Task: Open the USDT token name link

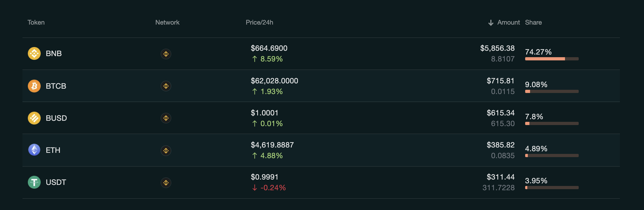Action: [x=56, y=182]
